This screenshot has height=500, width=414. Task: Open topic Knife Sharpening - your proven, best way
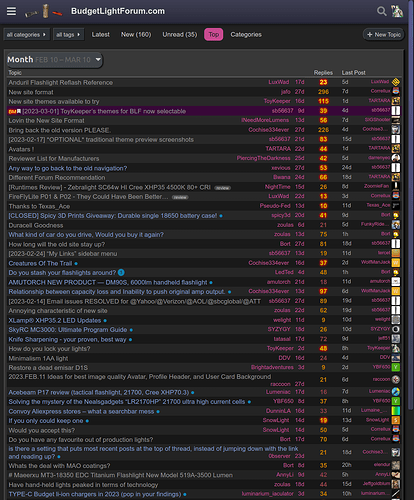pos(67,339)
